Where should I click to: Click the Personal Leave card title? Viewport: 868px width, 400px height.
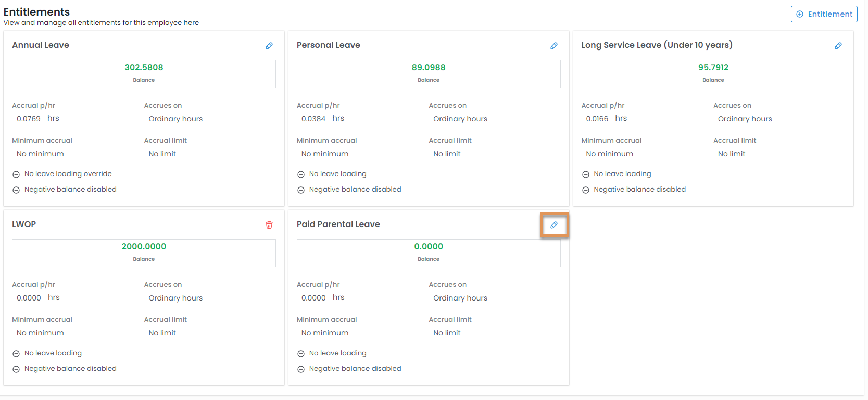point(328,45)
